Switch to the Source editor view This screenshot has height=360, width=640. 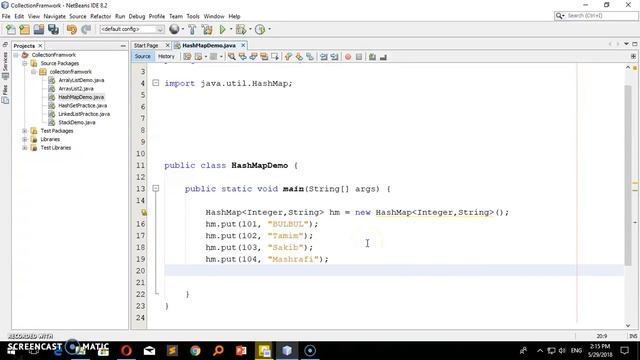click(x=142, y=57)
